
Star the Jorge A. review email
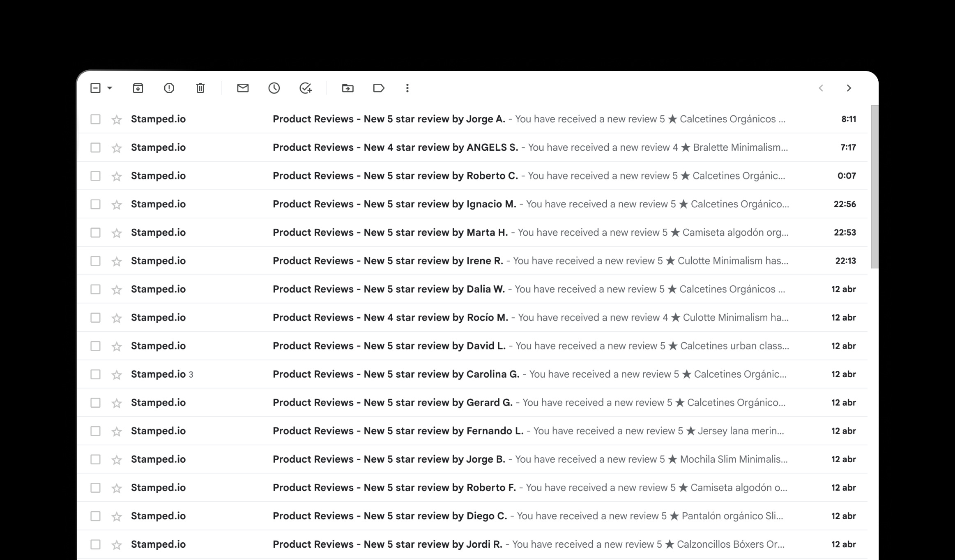117,119
